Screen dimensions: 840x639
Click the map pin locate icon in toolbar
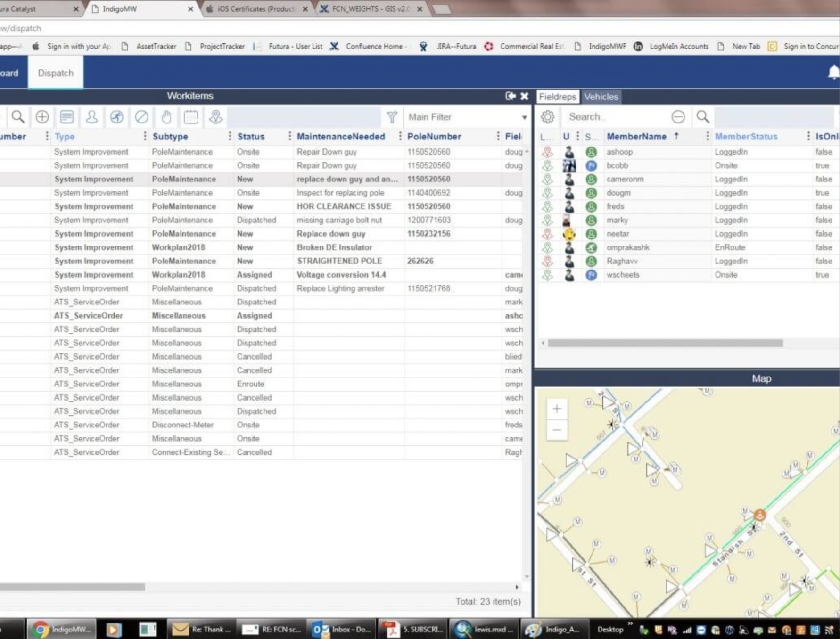click(x=216, y=117)
